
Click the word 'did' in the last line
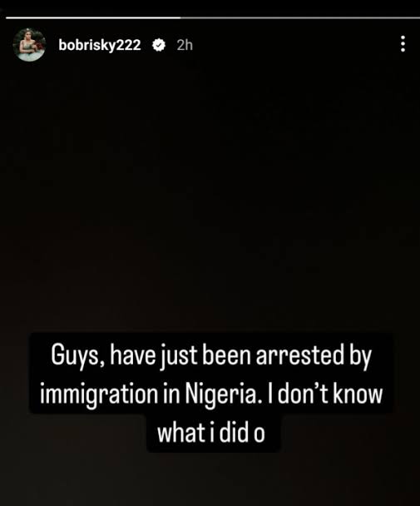(x=234, y=433)
